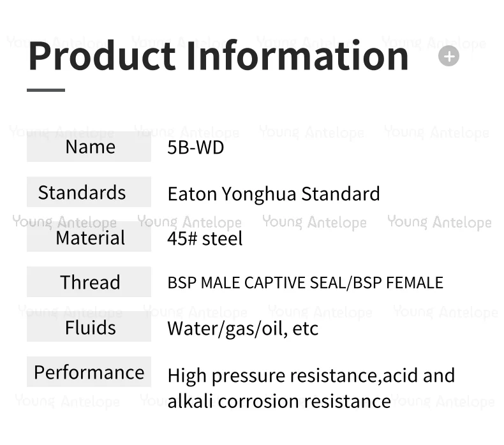This screenshot has height=445, width=504.
Task: Select the Material label cell
Action: click(89, 237)
